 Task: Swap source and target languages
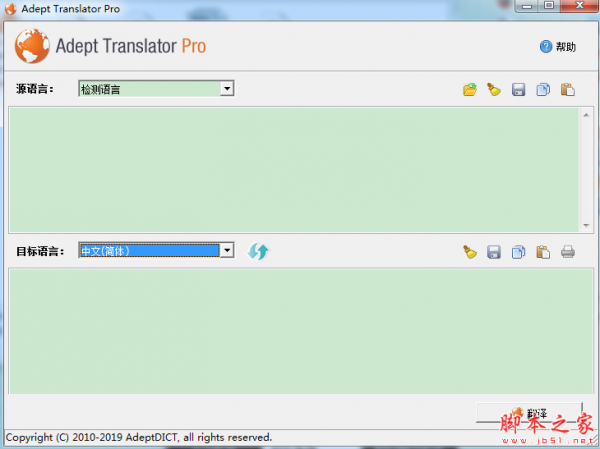click(258, 251)
